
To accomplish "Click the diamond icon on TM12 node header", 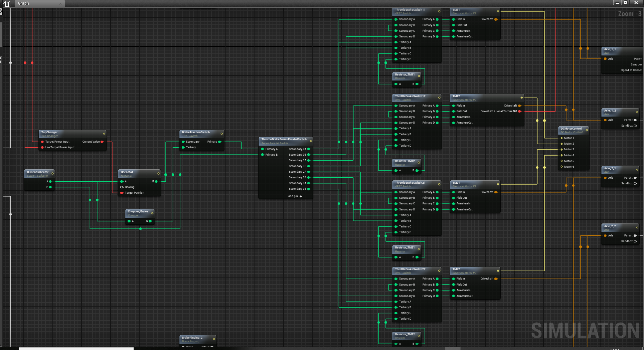I will (x=521, y=98).
